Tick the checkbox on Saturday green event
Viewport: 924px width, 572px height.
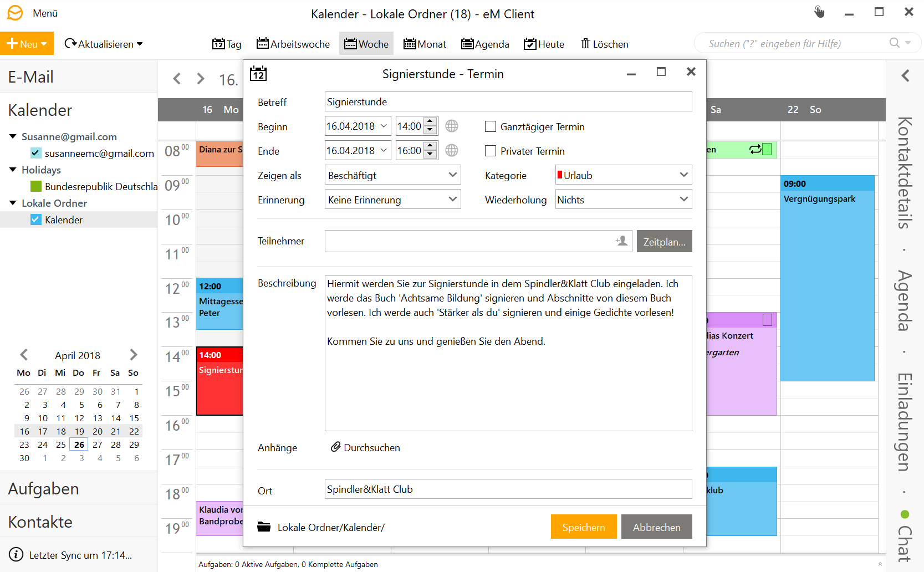click(767, 149)
